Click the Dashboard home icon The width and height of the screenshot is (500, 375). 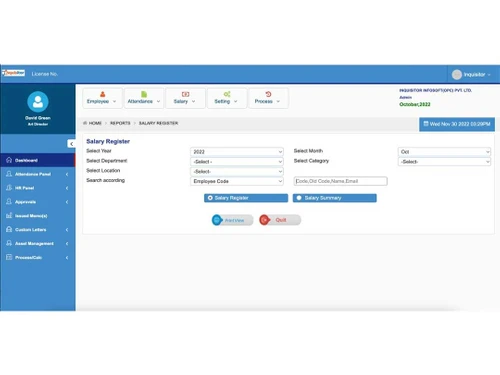click(9, 160)
